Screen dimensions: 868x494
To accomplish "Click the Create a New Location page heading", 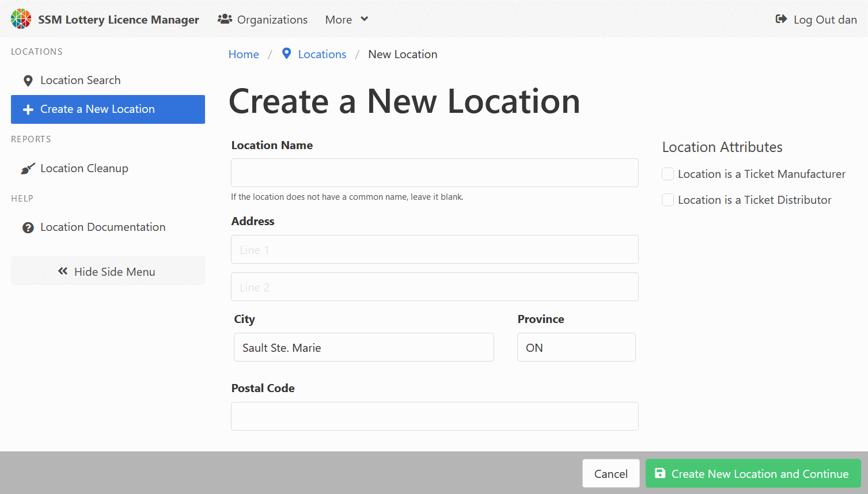I will [404, 101].
